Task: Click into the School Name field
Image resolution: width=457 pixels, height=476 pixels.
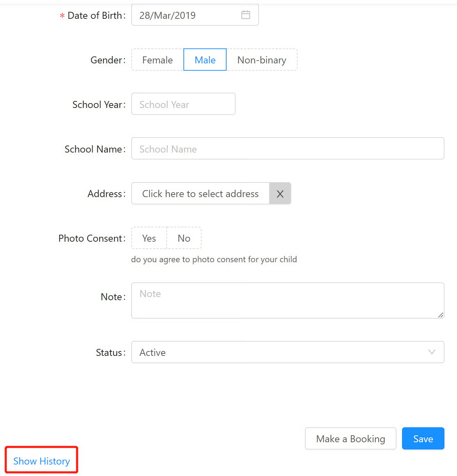Action: [x=287, y=149]
